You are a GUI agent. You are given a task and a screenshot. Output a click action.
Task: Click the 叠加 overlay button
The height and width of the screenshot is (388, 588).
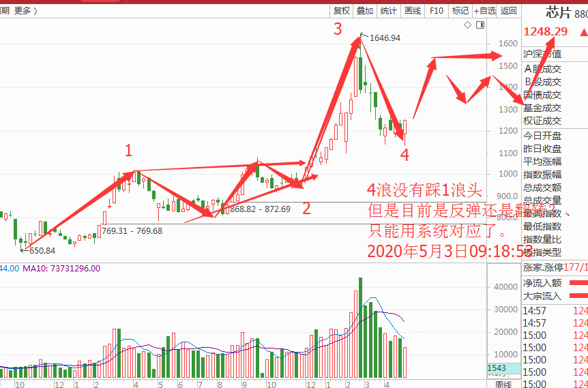pos(365,11)
